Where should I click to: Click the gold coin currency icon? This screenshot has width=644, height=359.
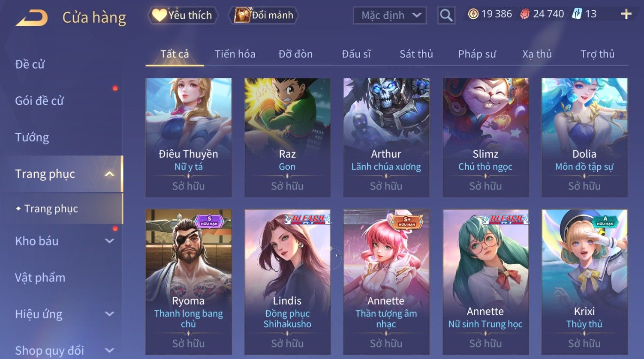[473, 14]
